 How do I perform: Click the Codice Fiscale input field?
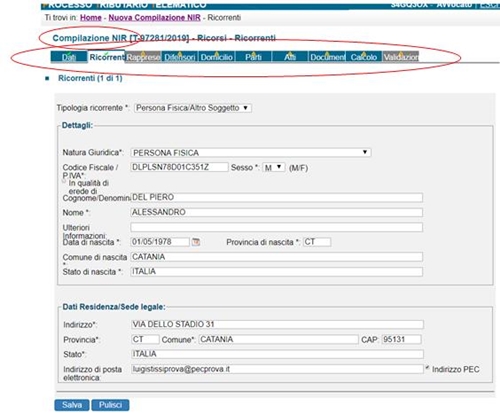click(x=180, y=167)
